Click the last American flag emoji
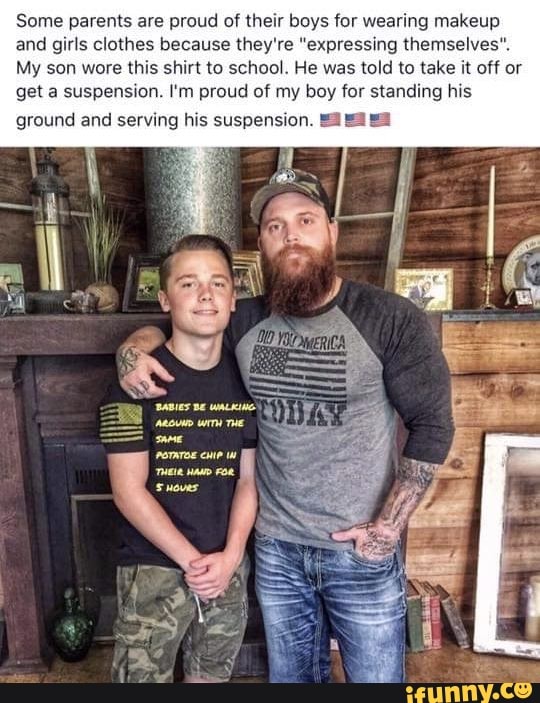Screen dimensions: 540x703 click(x=380, y=119)
